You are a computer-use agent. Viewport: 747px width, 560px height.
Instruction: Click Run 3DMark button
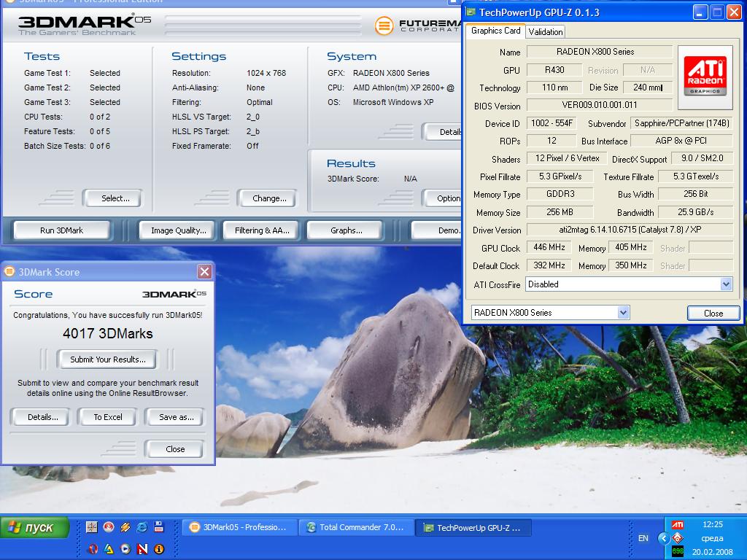tap(61, 230)
